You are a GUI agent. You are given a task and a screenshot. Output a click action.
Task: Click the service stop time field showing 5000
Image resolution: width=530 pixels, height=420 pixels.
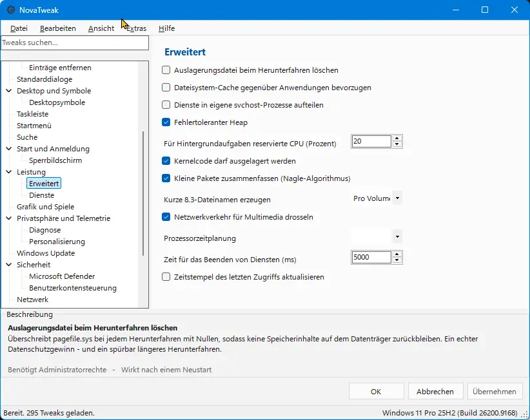pyautogui.click(x=371, y=257)
